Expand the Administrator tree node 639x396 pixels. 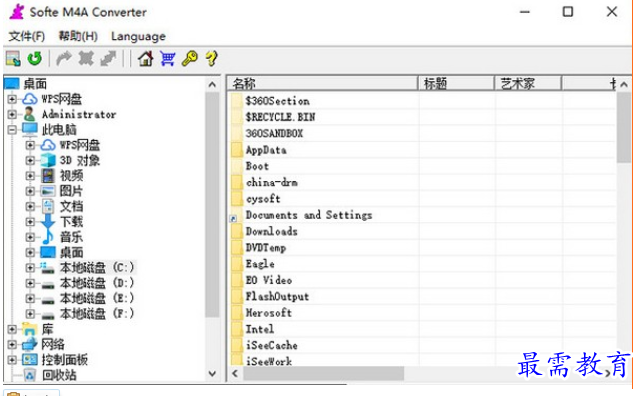click(12, 114)
